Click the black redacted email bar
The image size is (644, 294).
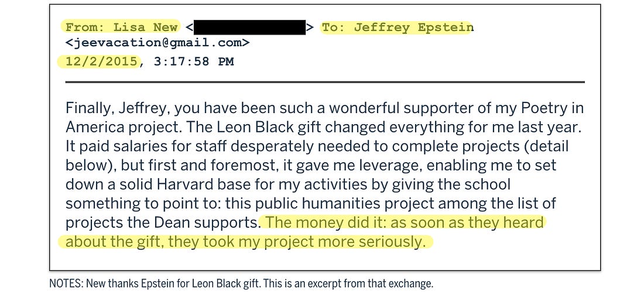click(x=250, y=27)
